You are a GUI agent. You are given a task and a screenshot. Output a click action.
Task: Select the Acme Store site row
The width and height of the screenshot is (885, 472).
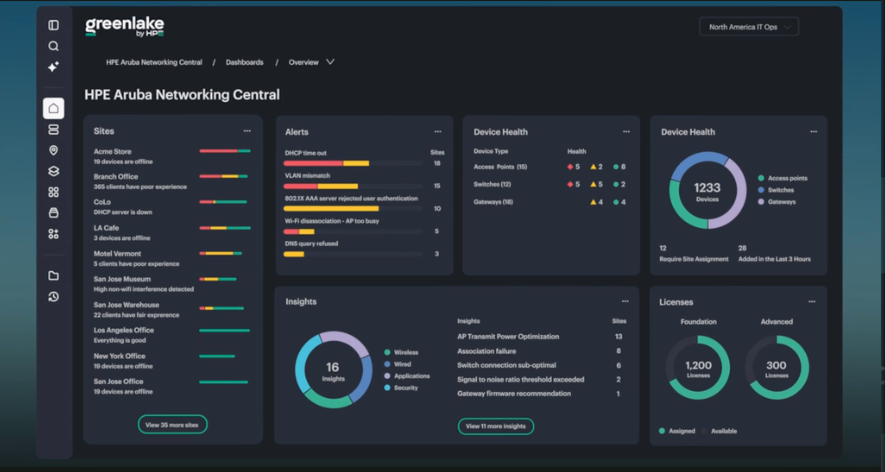[x=172, y=156]
